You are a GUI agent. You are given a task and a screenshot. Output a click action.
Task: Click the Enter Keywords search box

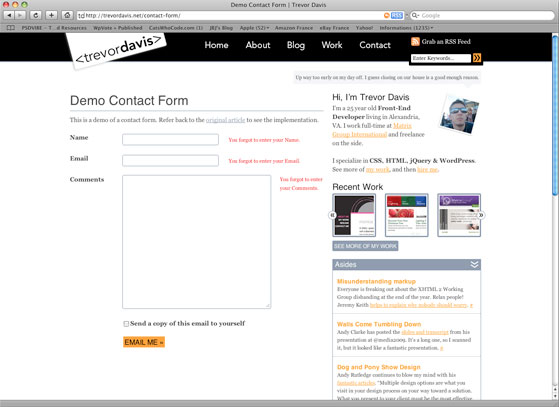click(x=441, y=58)
